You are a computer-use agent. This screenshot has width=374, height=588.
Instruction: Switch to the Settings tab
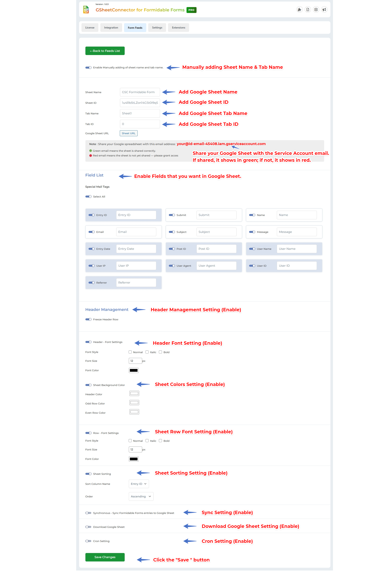pyautogui.click(x=157, y=27)
